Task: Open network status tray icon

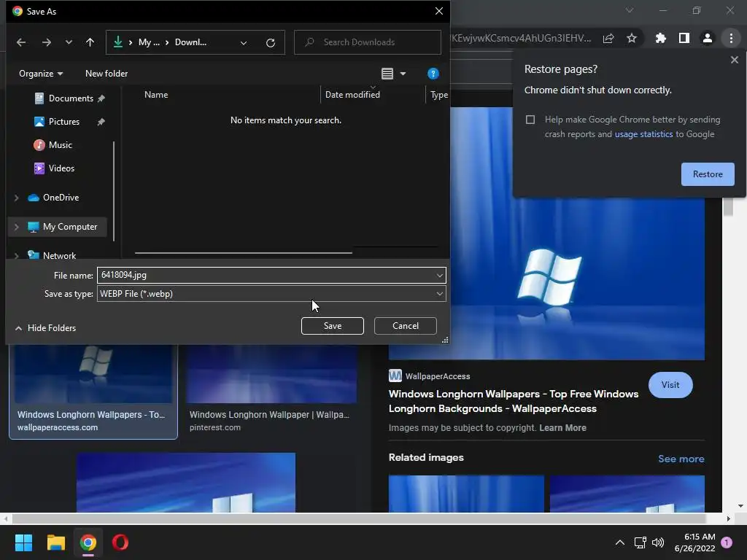Action: click(x=640, y=542)
